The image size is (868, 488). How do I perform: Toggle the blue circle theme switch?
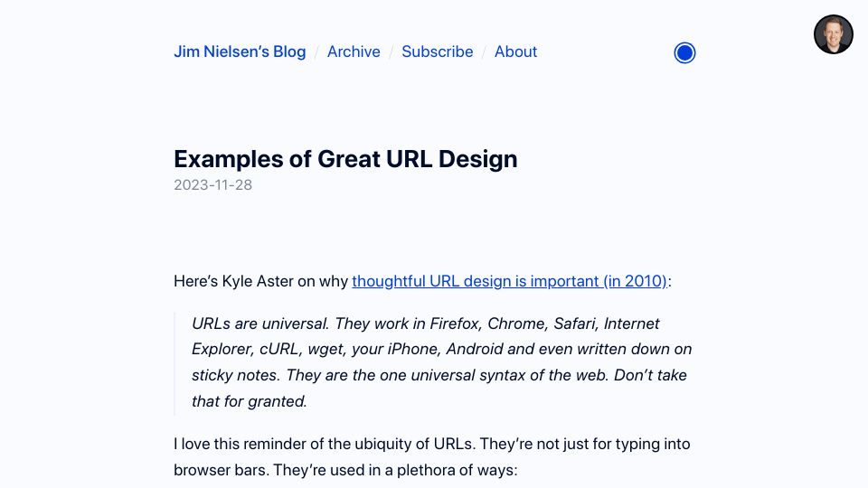pos(684,53)
